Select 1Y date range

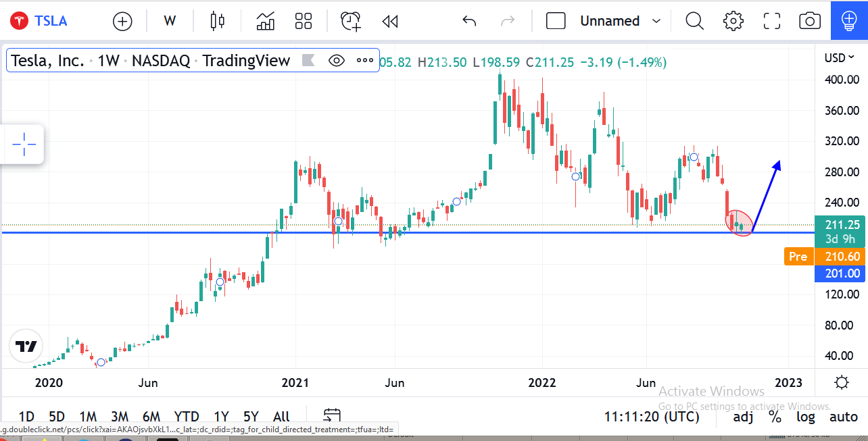click(x=221, y=417)
